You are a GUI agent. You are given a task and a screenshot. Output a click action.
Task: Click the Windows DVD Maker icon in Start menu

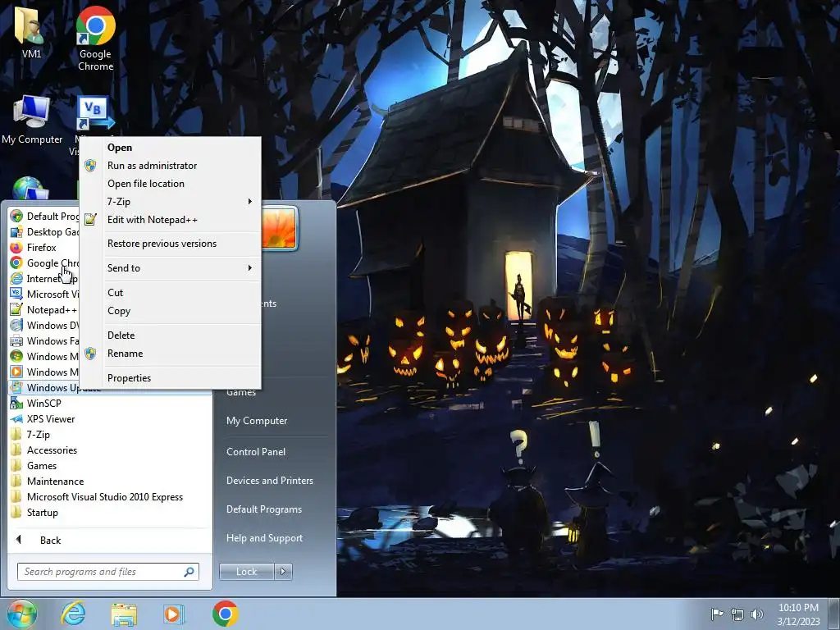(x=16, y=325)
